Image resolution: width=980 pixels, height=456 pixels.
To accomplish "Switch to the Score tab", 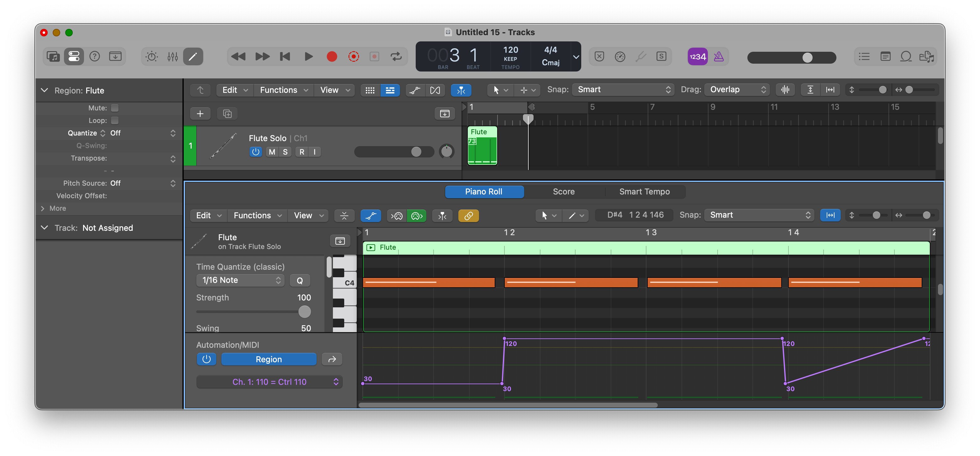I will click(x=563, y=191).
